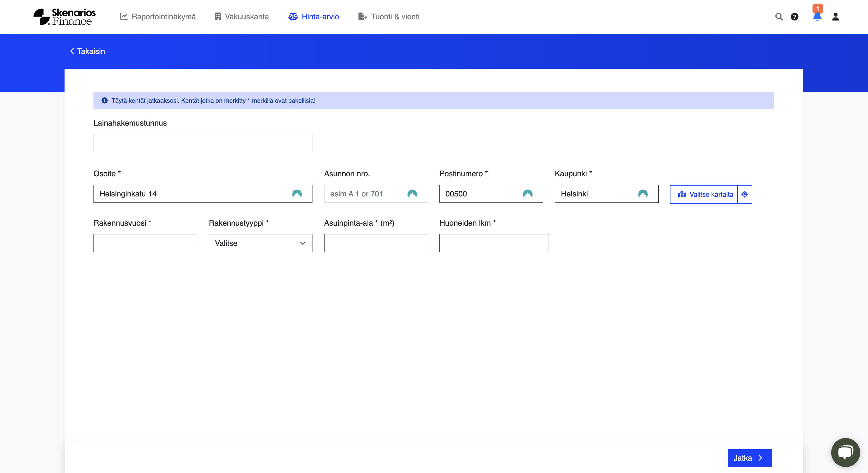
Task: Open the user profile icon
Action: (835, 17)
